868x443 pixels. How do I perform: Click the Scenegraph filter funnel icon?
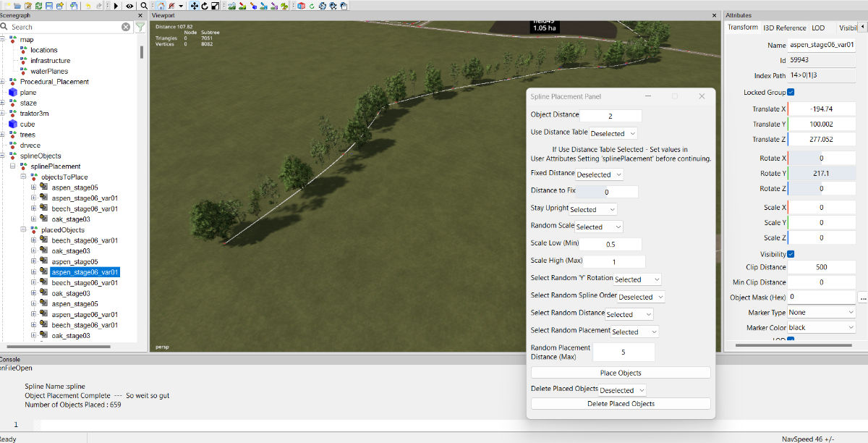pyautogui.click(x=140, y=27)
